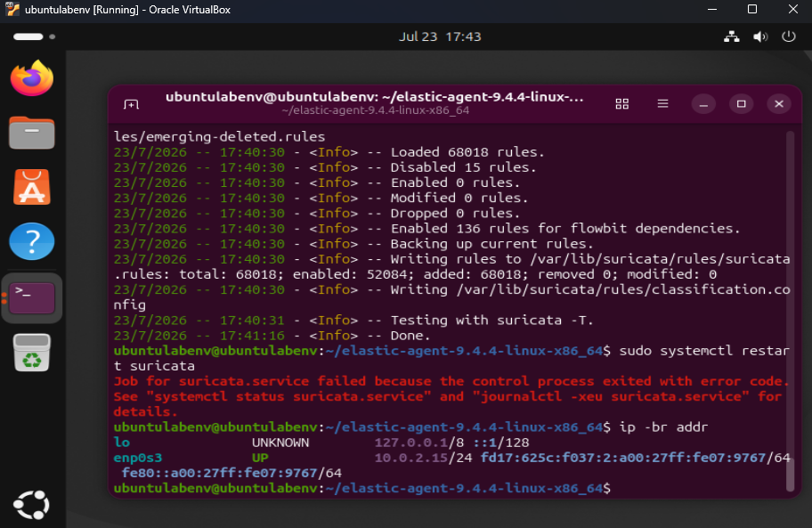
Task: Click the 'UNKNOWN' state text
Action: pos(280,443)
